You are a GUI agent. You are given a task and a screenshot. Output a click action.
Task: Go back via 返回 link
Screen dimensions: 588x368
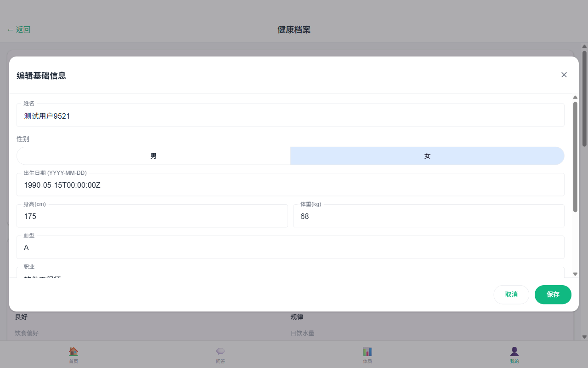(19, 30)
